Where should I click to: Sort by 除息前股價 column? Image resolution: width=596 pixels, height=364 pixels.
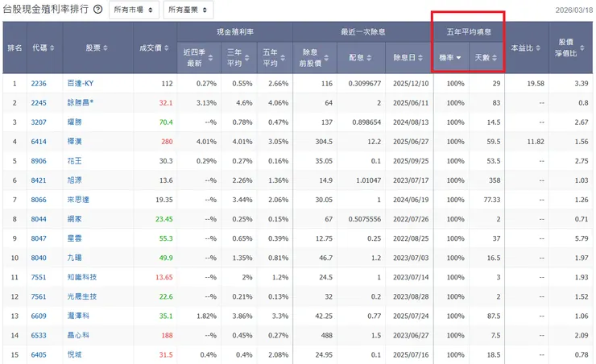(x=314, y=58)
